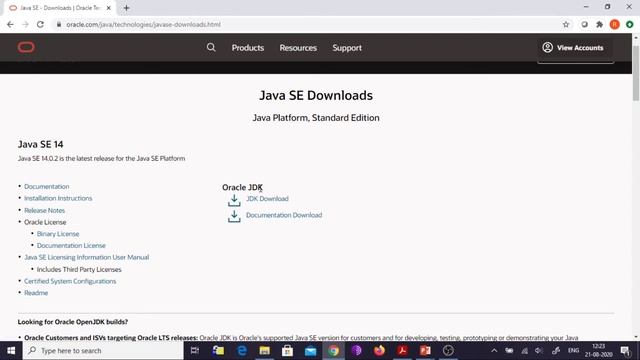The height and width of the screenshot is (360, 640).
Task: Click the "Oracle License" list item
Action: click(x=45, y=222)
